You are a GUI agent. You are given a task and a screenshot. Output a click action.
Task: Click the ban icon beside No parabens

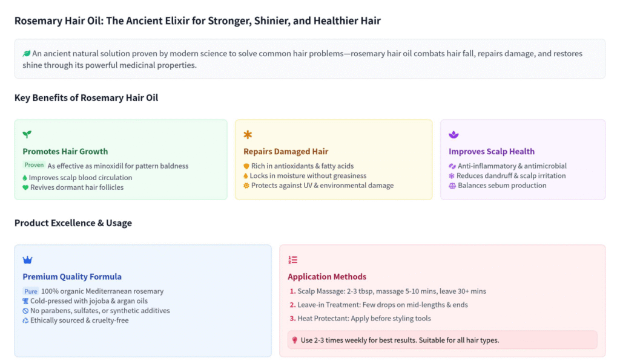tap(26, 311)
